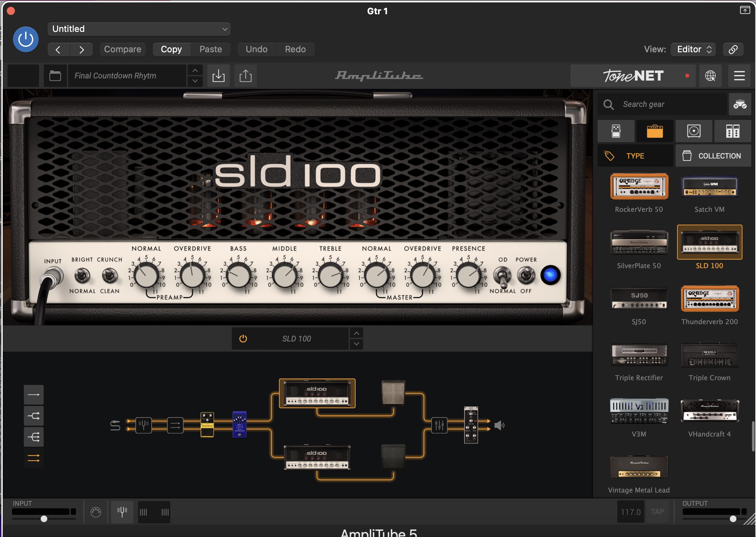Click the ToneNET globe icon
Screen dimensions: 756x537
(711, 76)
